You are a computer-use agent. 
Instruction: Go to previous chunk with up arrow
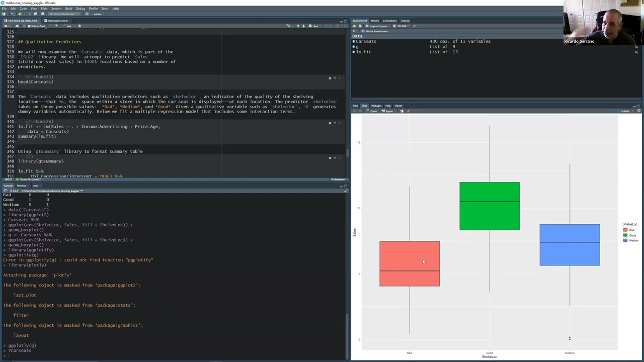(x=298, y=26)
